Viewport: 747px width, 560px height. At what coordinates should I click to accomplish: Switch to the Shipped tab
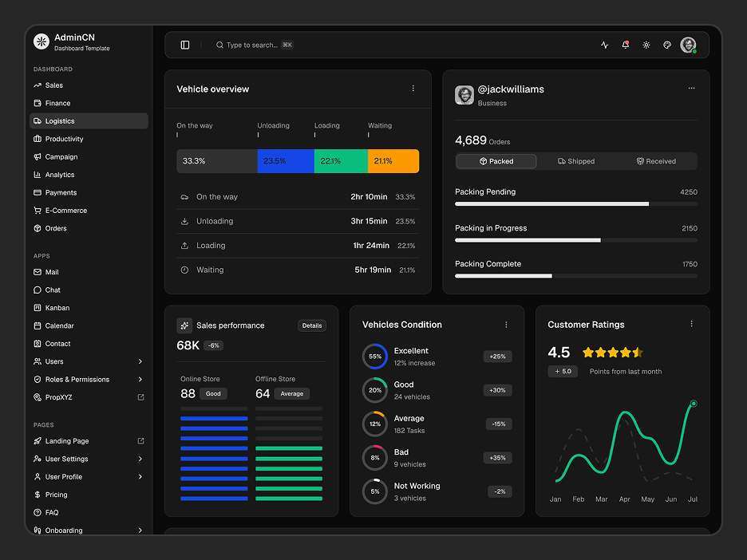coord(576,161)
